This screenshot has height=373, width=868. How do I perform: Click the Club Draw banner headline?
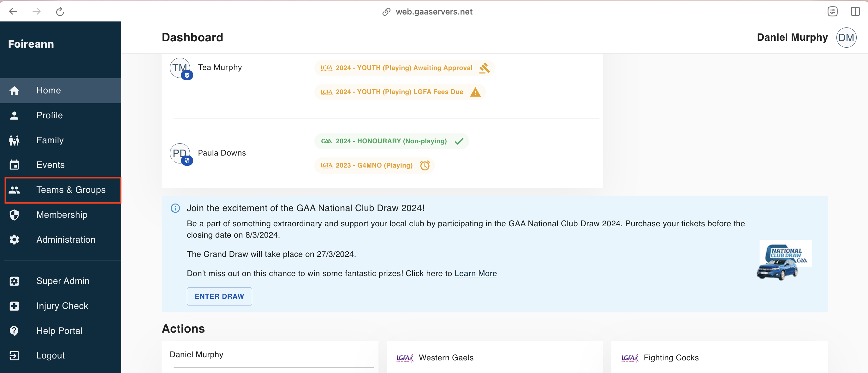(306, 208)
